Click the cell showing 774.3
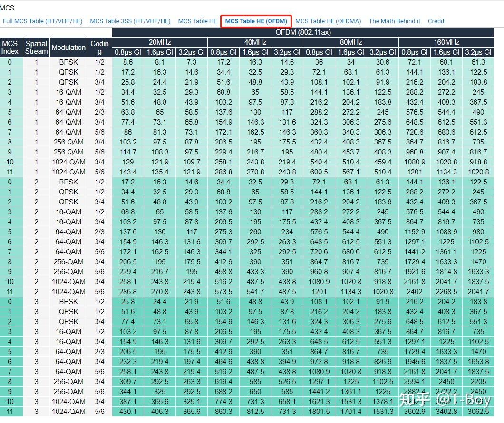Image resolution: width=504 pixels, height=423 pixels. (223, 402)
